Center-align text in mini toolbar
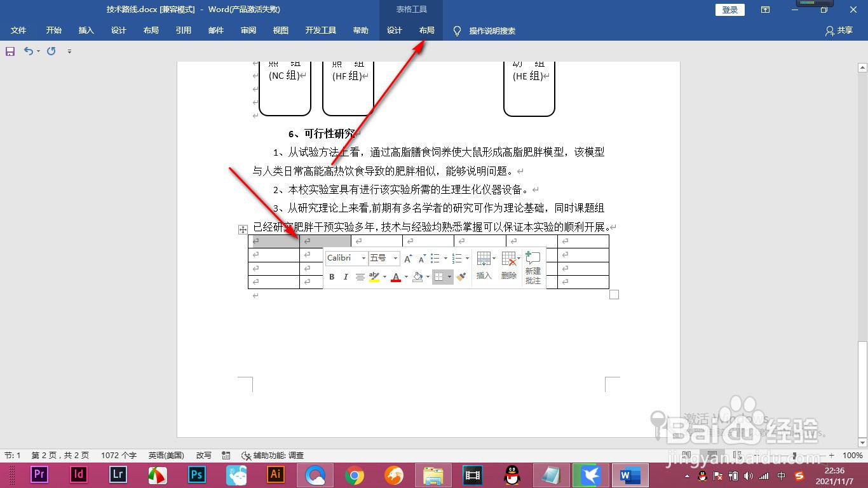868x488 pixels. tap(360, 277)
